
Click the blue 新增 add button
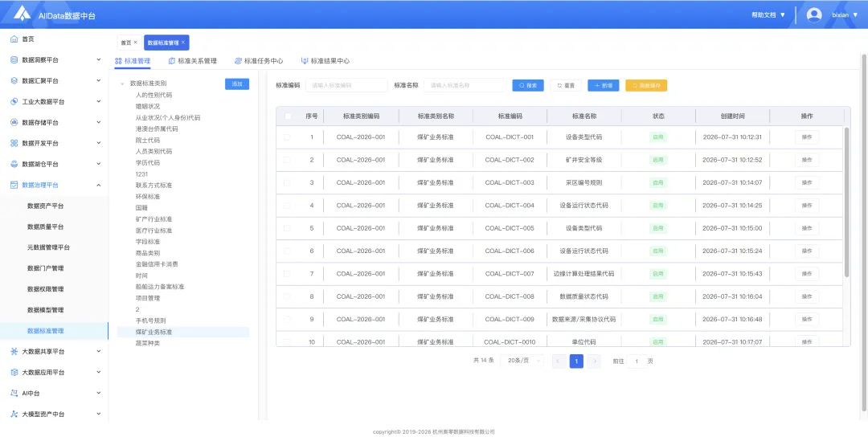click(604, 86)
